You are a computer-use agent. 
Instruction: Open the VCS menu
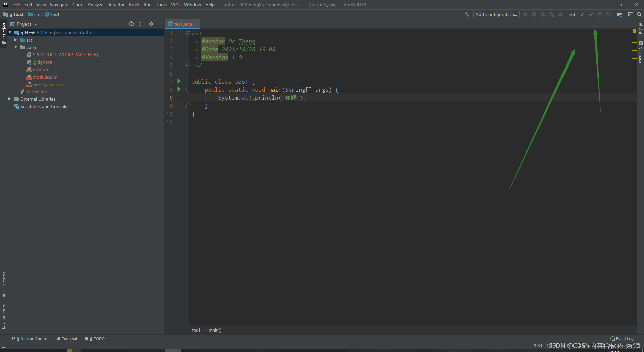coord(175,5)
